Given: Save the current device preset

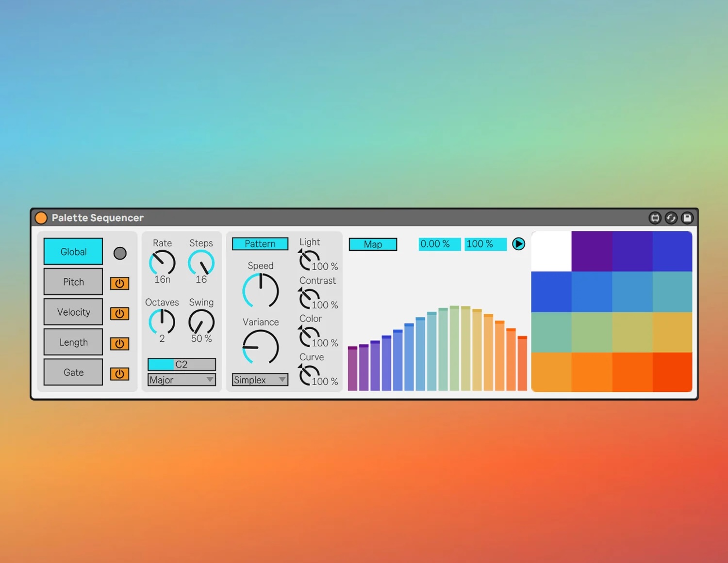Looking at the screenshot, I should pos(687,218).
